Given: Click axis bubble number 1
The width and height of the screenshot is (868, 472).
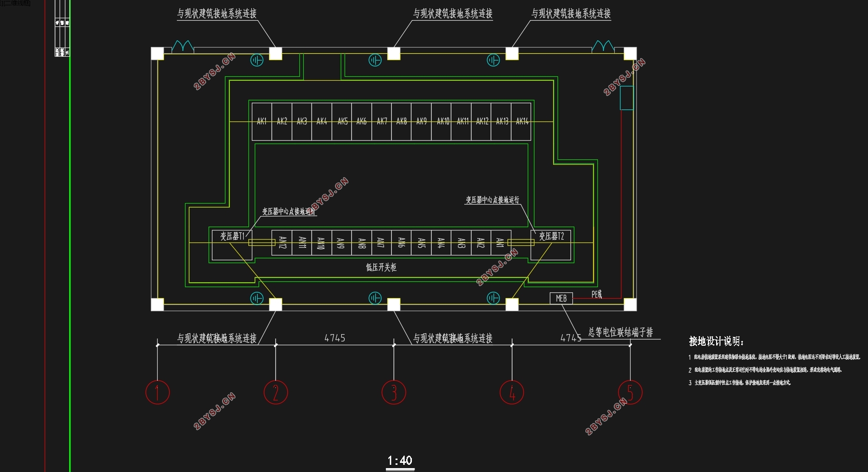Looking at the screenshot, I should [158, 392].
